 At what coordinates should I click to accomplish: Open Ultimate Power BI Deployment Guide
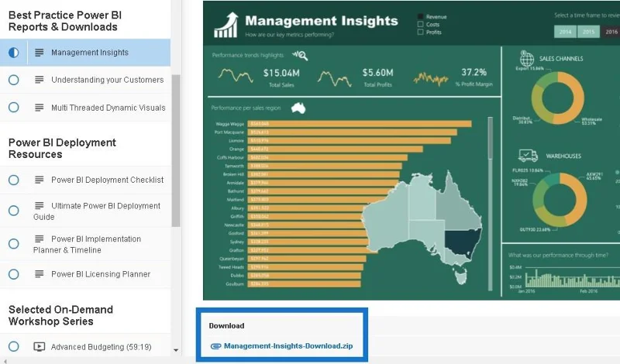[x=97, y=211]
